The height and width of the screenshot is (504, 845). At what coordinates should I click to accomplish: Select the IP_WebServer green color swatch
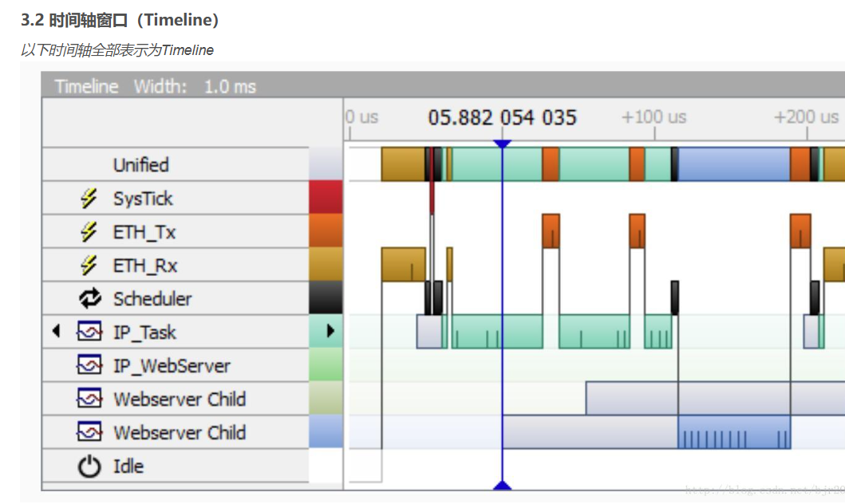pyautogui.click(x=326, y=364)
